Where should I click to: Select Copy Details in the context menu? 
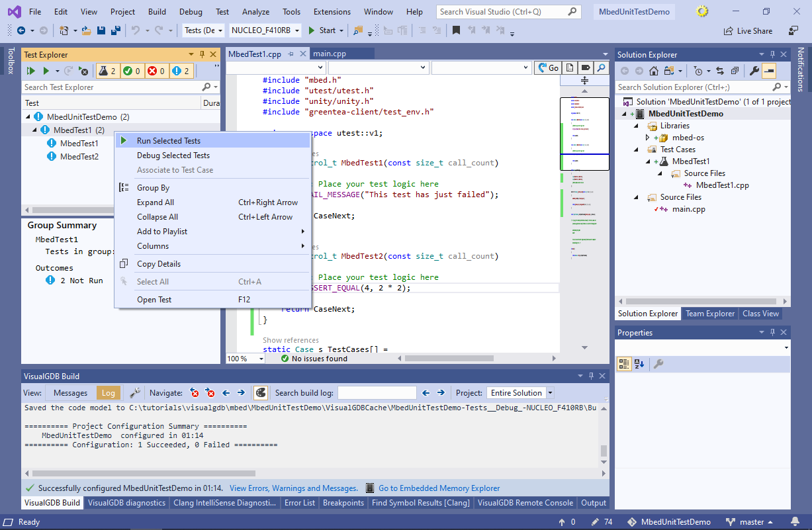click(x=212, y=264)
